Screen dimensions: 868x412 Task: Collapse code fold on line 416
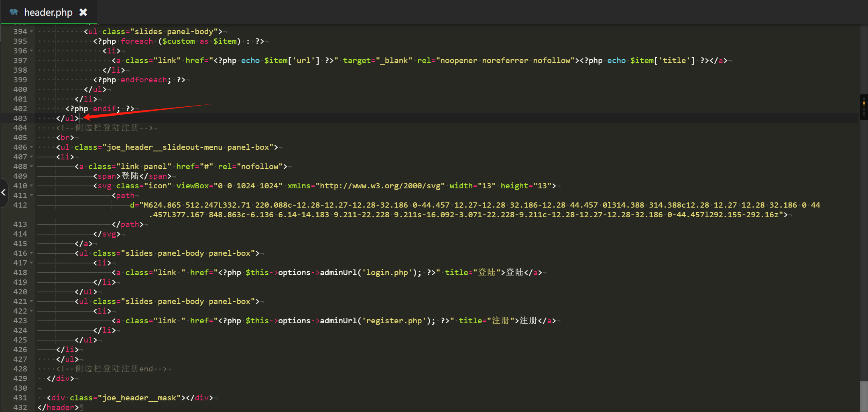[31, 253]
